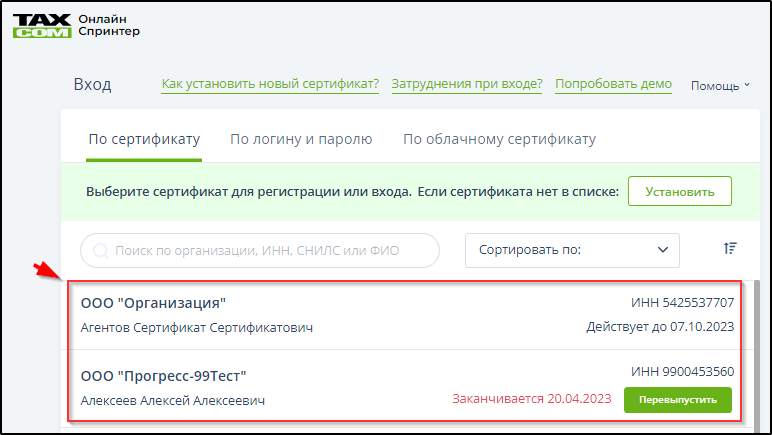Click the magnifier icon in the search field
The height and width of the screenshot is (435, 772).
click(x=100, y=251)
